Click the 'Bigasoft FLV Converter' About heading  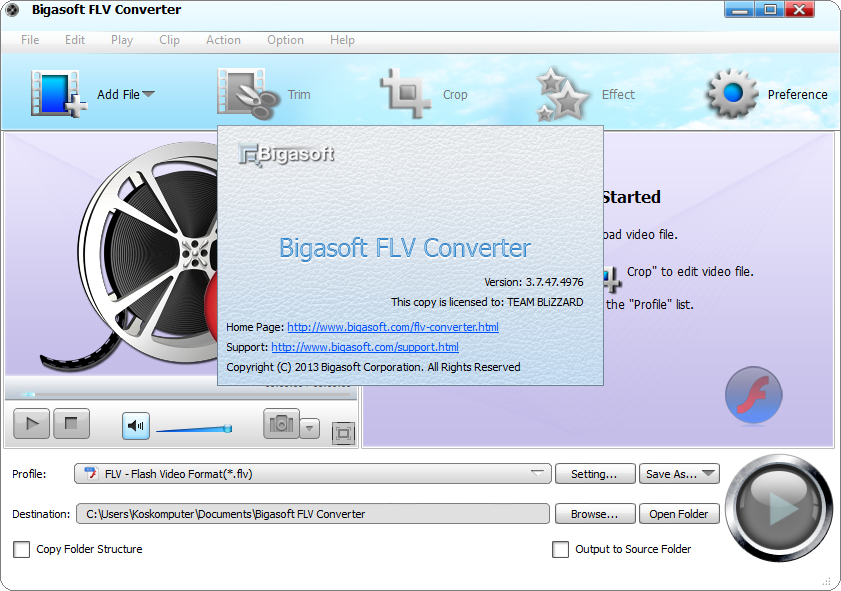click(x=405, y=248)
